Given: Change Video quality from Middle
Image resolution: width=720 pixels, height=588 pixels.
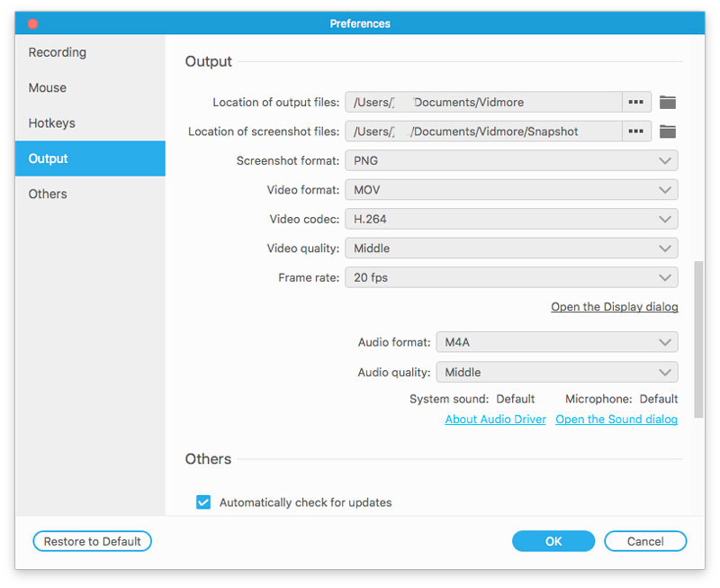Looking at the screenshot, I should point(511,249).
